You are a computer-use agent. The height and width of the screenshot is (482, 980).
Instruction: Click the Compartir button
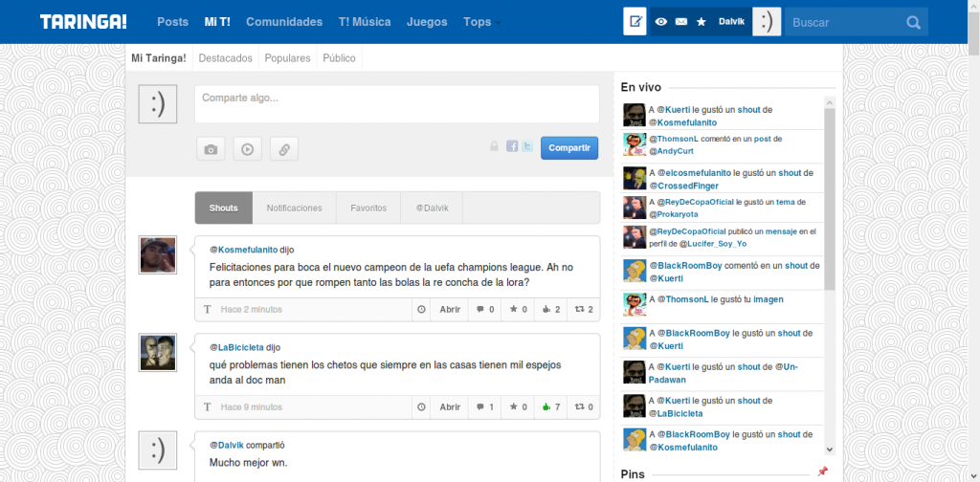[x=569, y=148]
